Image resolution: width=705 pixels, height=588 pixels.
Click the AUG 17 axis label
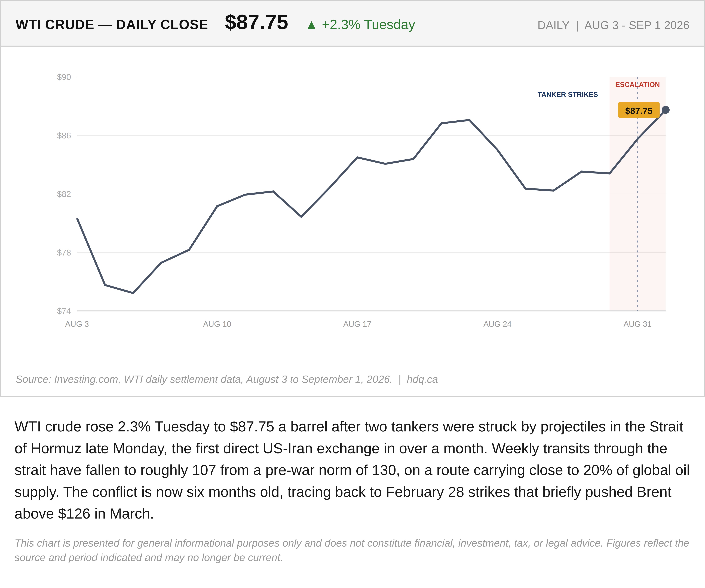(357, 324)
